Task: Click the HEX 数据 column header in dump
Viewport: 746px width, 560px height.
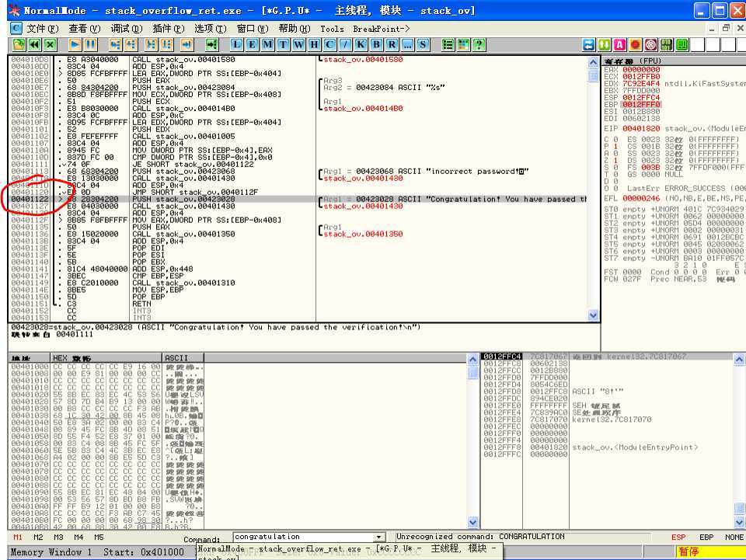Action: point(106,357)
